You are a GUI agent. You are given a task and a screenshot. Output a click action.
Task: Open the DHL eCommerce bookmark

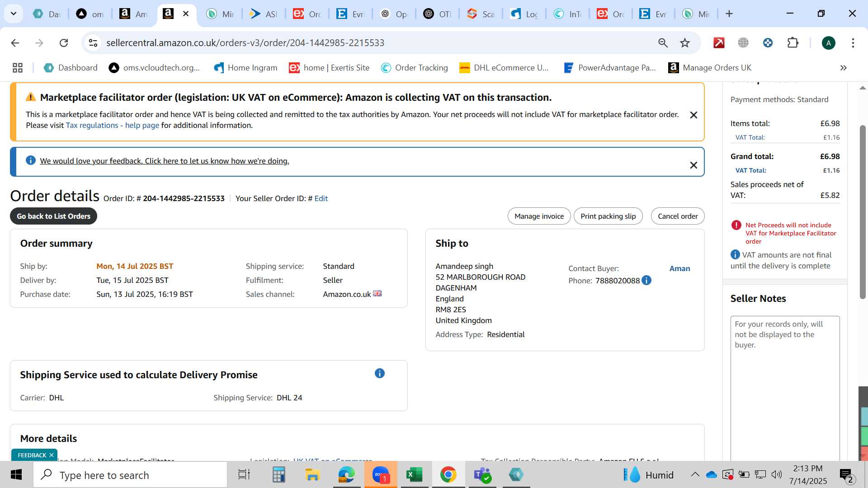504,68
